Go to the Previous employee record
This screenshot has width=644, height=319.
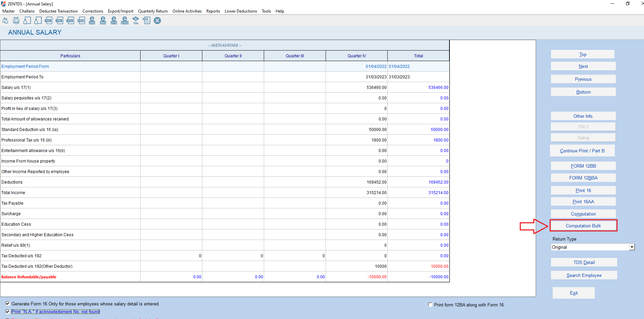click(583, 79)
